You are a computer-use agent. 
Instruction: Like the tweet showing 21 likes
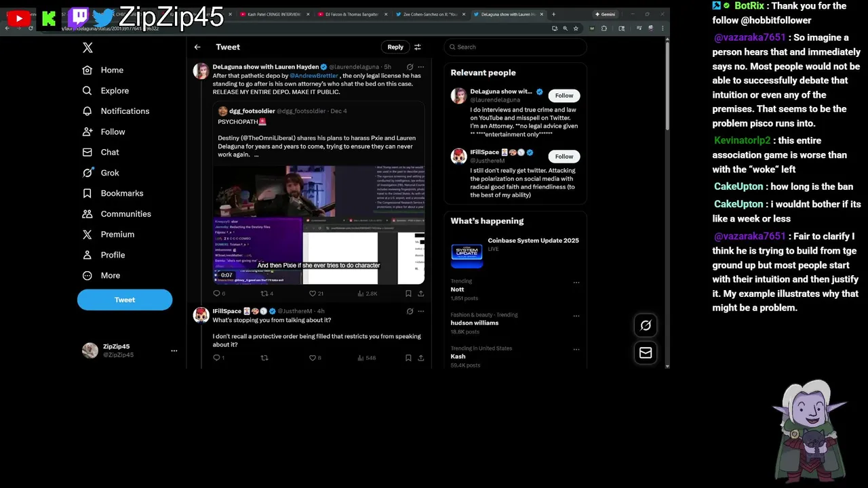(315, 293)
